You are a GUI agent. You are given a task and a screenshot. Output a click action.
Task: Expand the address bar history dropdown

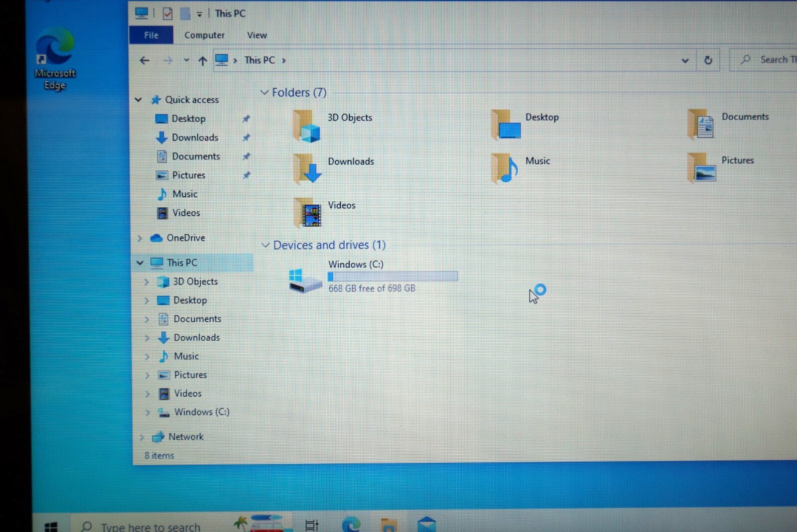685,60
